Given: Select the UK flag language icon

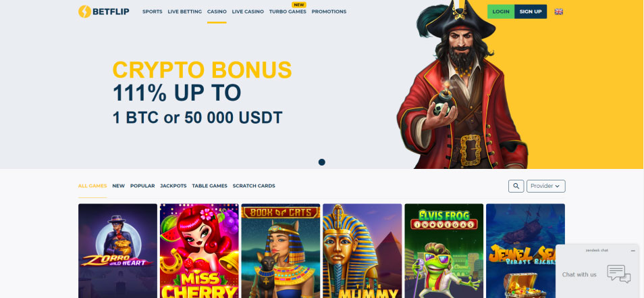Looking at the screenshot, I should coord(558,11).
